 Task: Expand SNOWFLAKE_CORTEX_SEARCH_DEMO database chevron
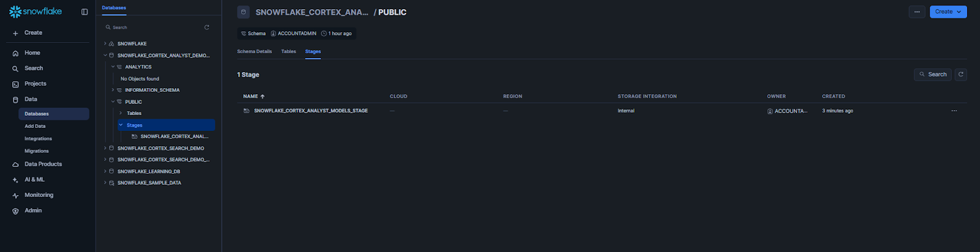point(105,149)
